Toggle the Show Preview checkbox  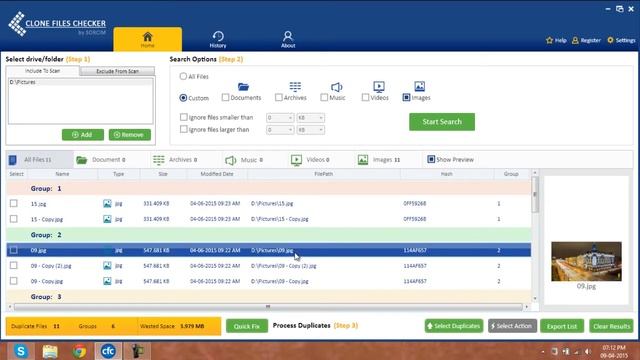coord(431,159)
